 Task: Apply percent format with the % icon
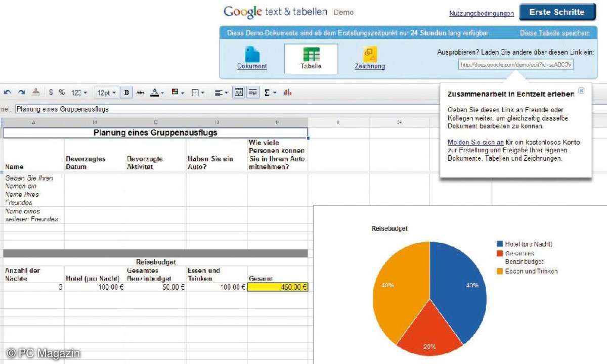[62, 93]
